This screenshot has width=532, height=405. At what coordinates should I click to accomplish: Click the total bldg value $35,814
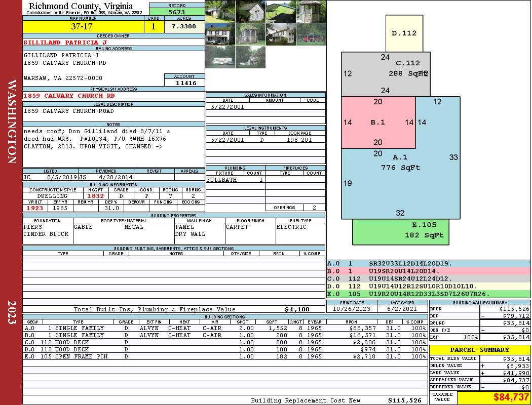(x=516, y=359)
